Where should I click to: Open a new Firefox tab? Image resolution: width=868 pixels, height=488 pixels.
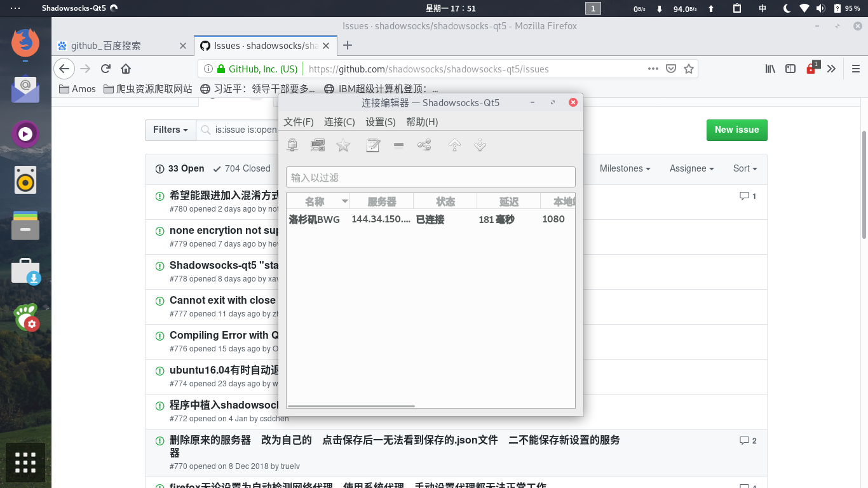tap(348, 45)
